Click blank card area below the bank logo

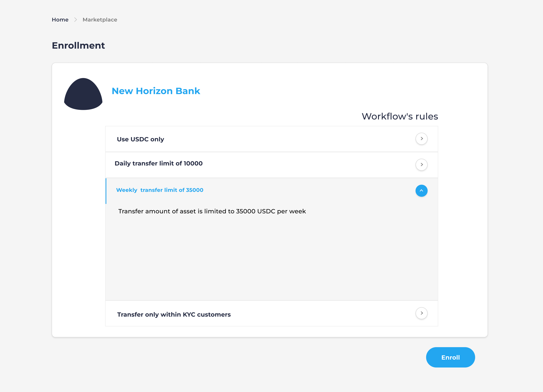(79, 215)
